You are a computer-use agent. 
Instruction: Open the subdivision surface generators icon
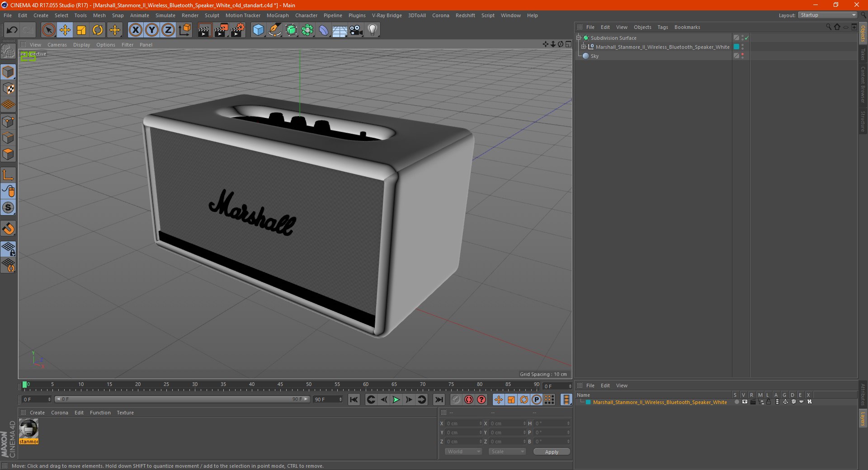coord(291,30)
